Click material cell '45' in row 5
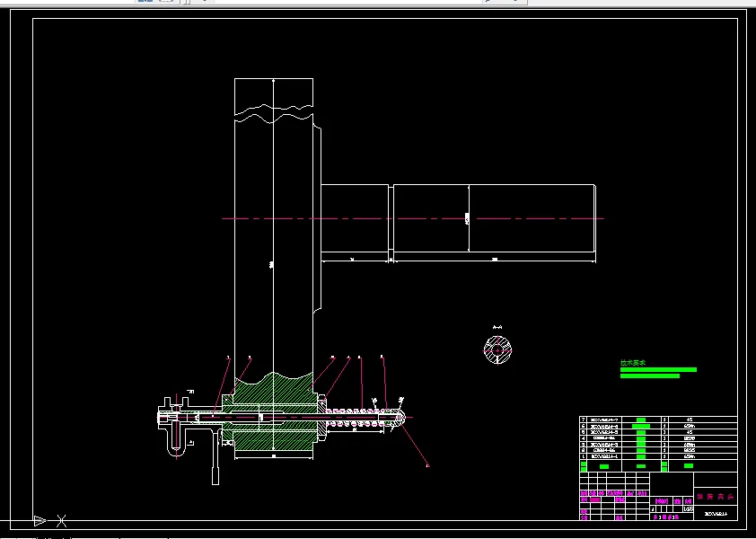The height and width of the screenshot is (539, 756). coord(689,432)
